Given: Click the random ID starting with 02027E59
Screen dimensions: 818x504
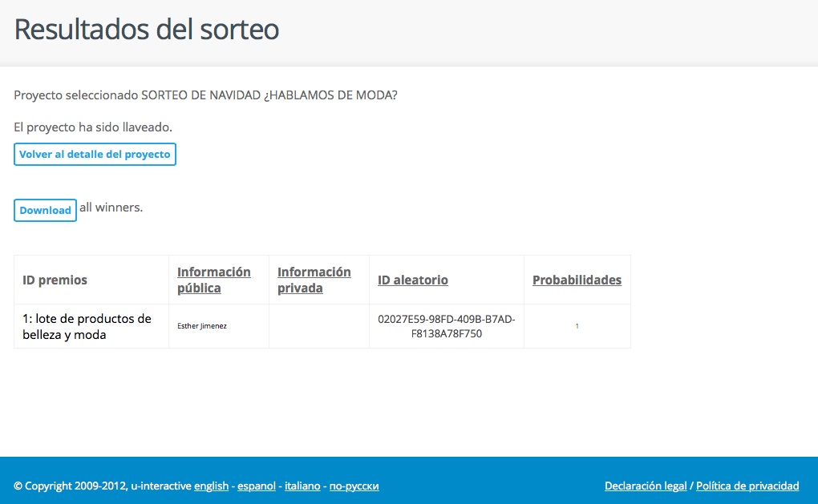Looking at the screenshot, I should [446, 326].
